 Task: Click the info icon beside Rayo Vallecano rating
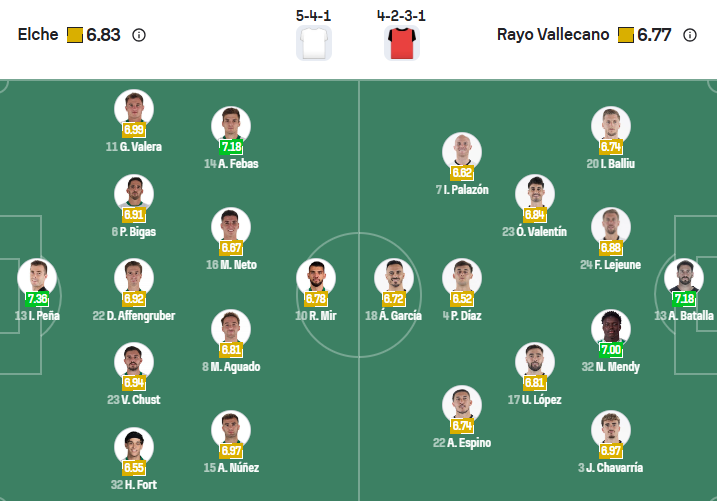coord(689,35)
